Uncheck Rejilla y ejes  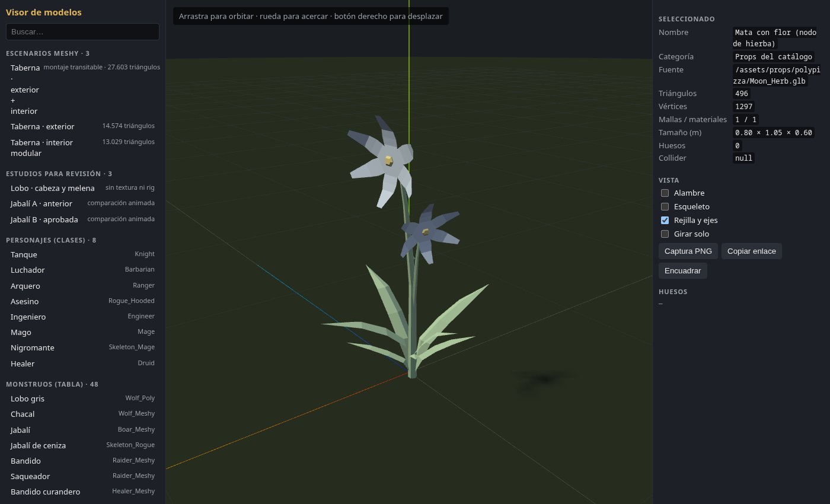tap(665, 220)
